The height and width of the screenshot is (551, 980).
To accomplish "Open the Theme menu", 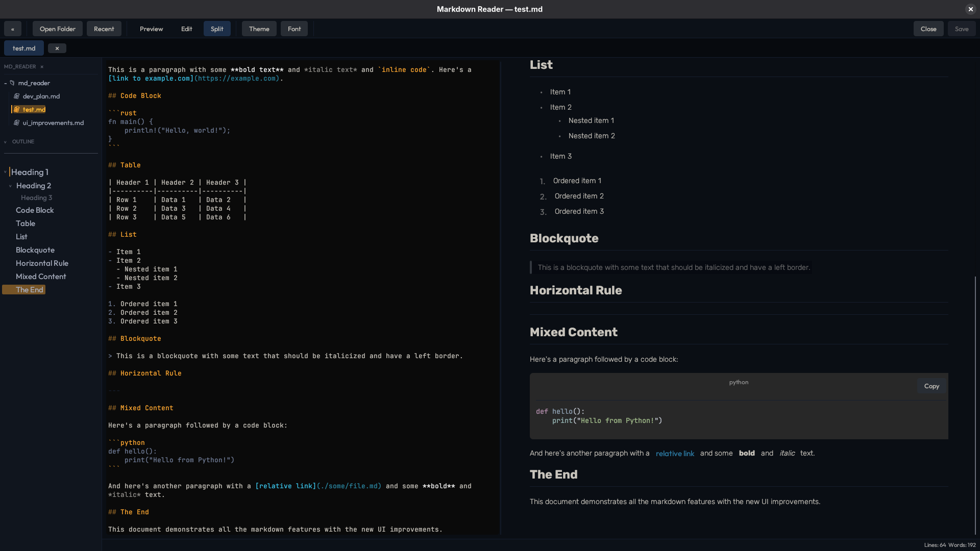I will (x=259, y=29).
